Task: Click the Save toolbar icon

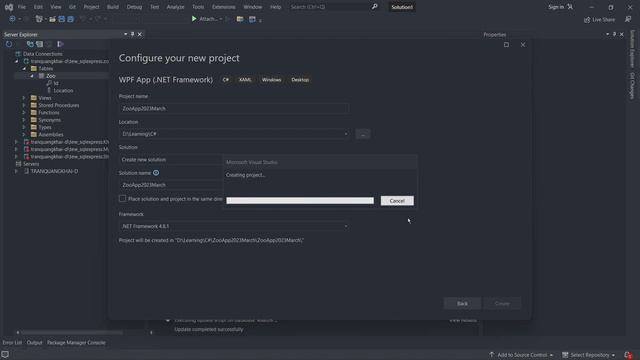Action: (x=62, y=19)
